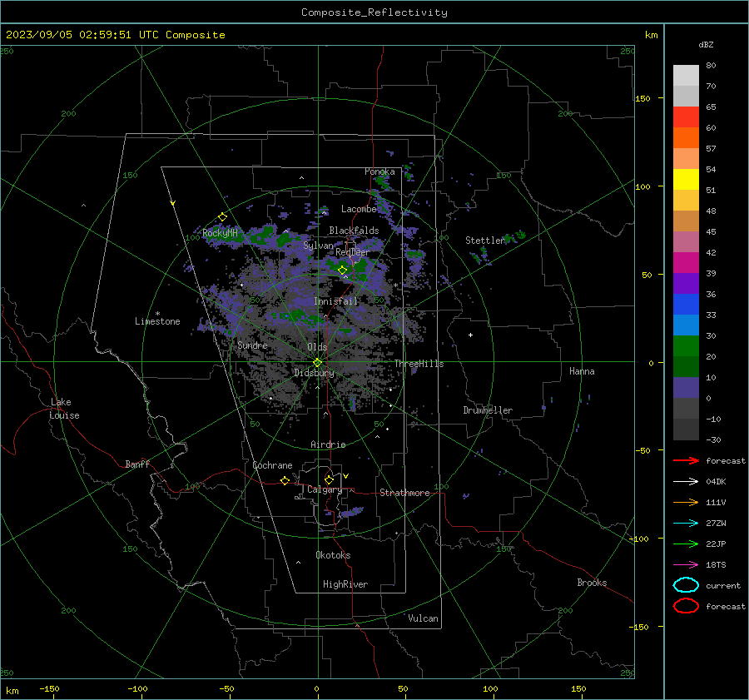Click the Vulcan town label
The height and width of the screenshot is (700, 749).
coord(423,618)
